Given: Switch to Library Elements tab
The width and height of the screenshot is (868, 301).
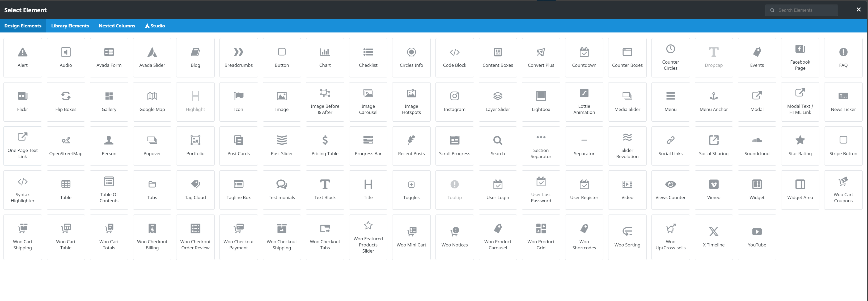Looking at the screenshot, I should click(x=70, y=26).
